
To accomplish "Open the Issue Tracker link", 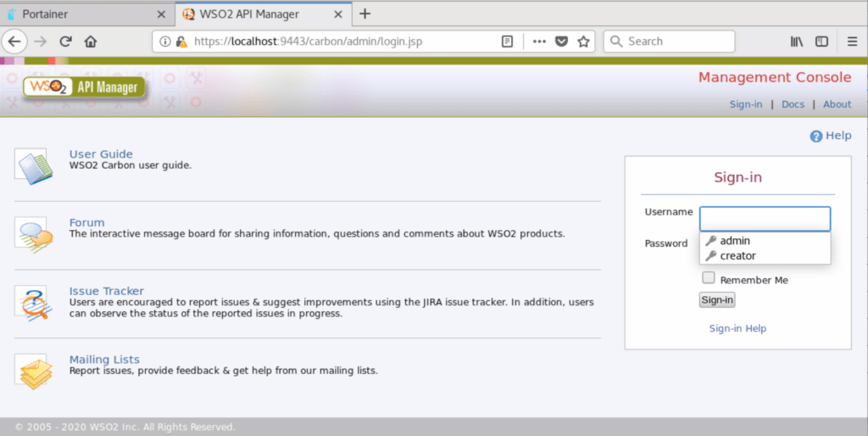I will coord(106,291).
